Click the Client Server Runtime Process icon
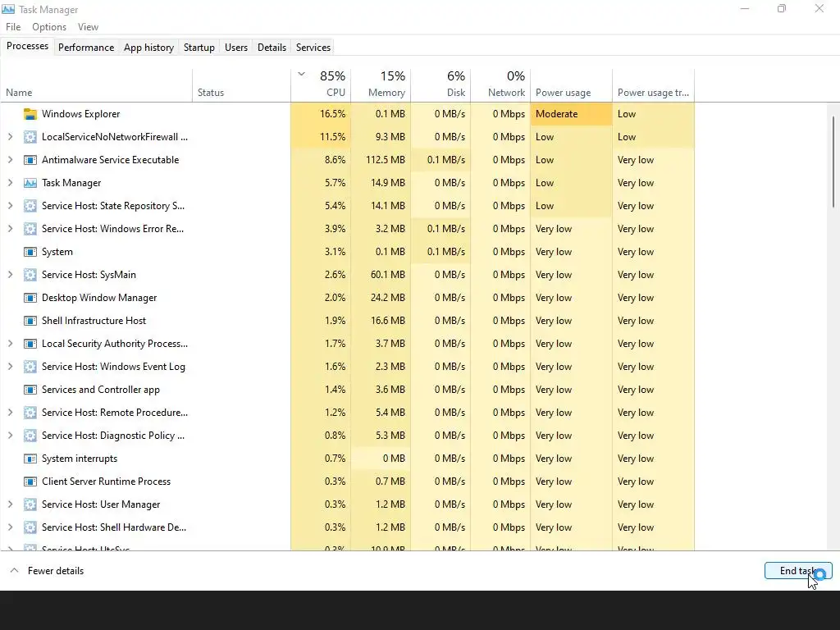 click(30, 482)
